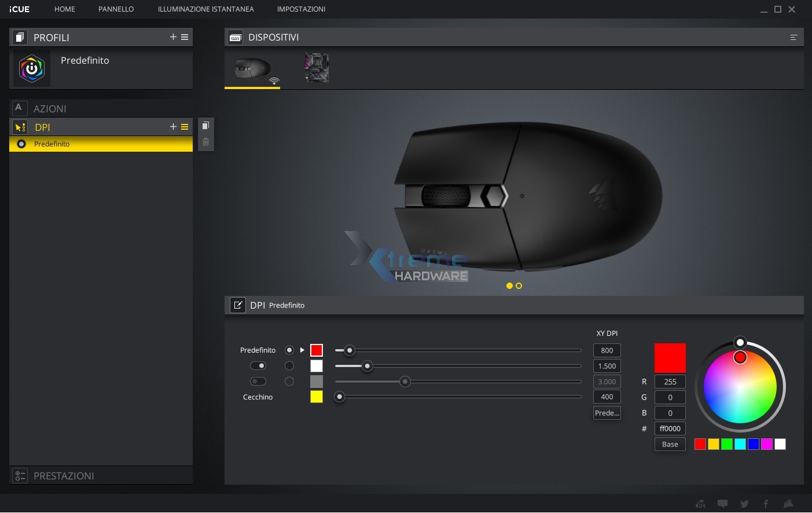Click the Base button

tap(670, 445)
